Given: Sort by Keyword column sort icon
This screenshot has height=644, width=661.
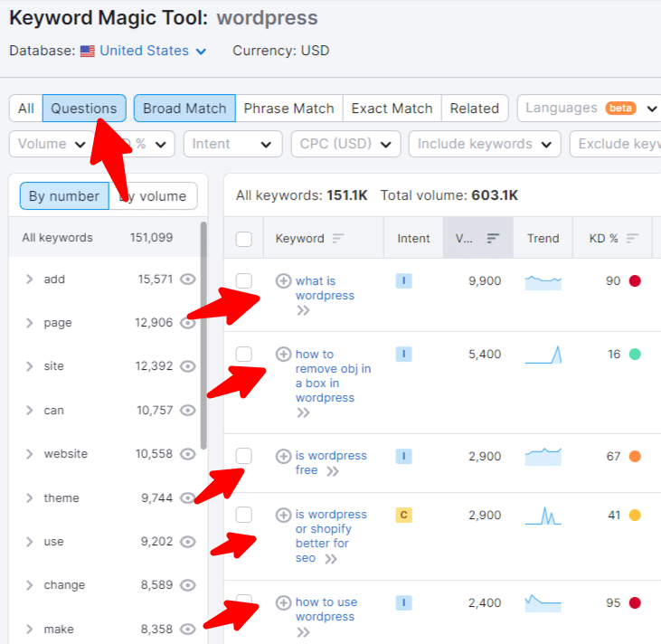Looking at the screenshot, I should 338,239.
